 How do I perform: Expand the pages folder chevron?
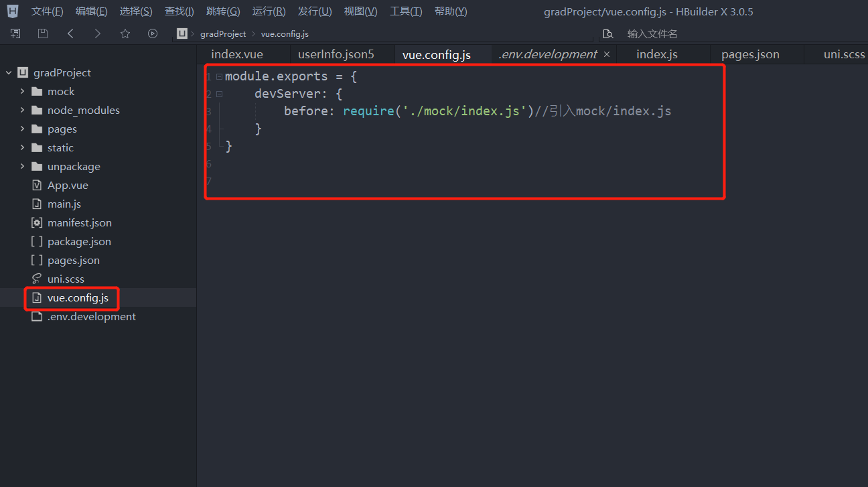22,129
